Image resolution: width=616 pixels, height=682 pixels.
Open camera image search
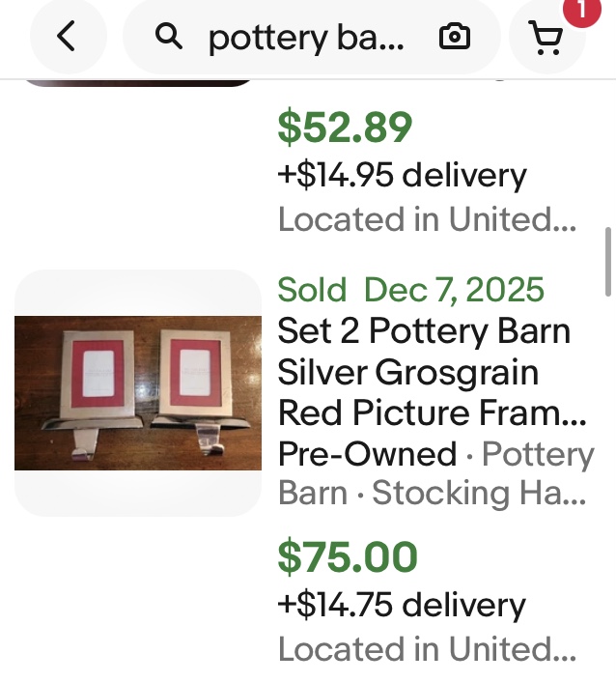coord(454,38)
